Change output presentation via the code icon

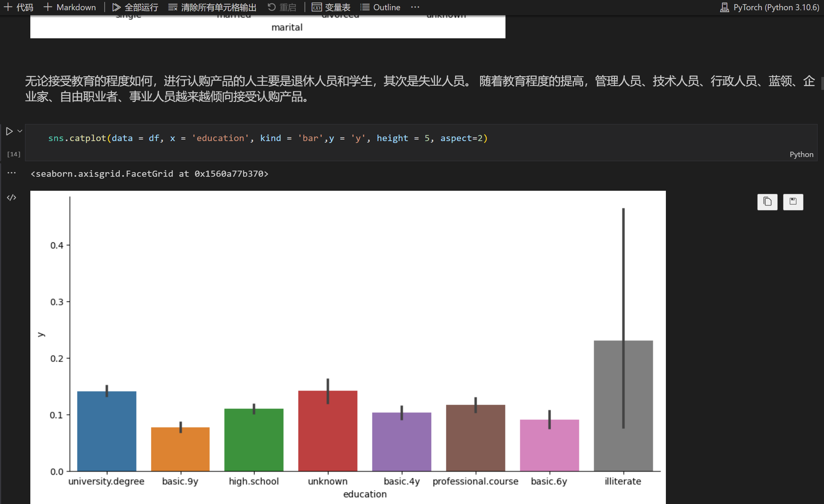11,198
